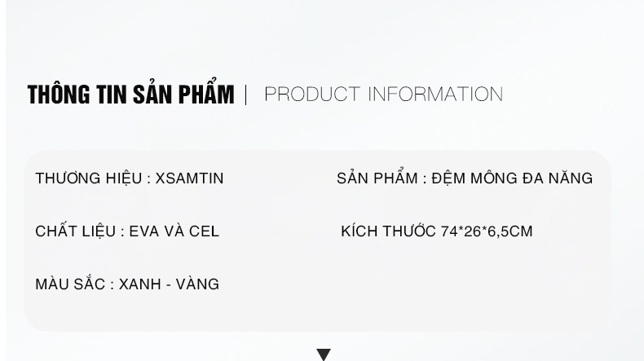644x361 pixels.
Task: Select the 'EVA' material word
Action: click(144, 231)
